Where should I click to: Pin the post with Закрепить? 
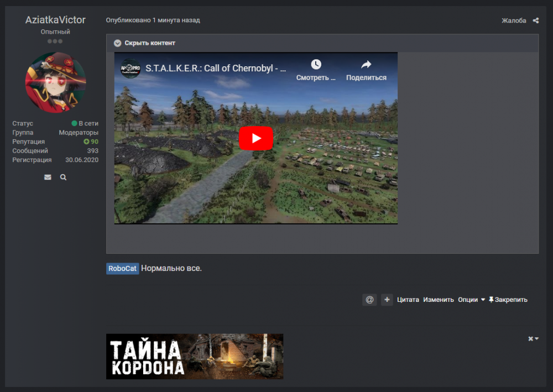point(508,300)
